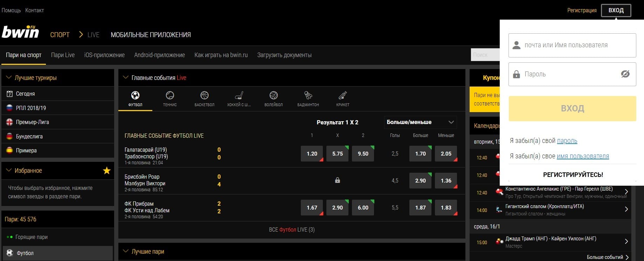The height and width of the screenshot is (261, 644).
Task: Switch to the Пари Live tab
Action: (x=63, y=55)
